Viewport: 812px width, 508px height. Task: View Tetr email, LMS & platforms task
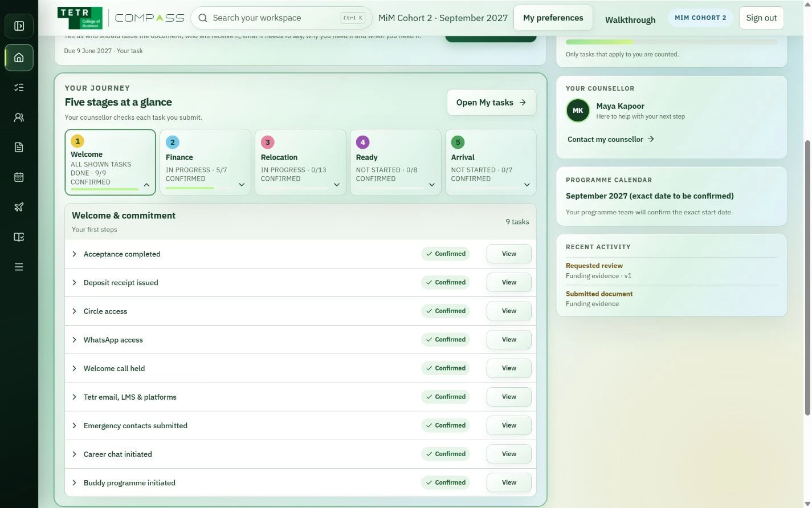(x=509, y=397)
